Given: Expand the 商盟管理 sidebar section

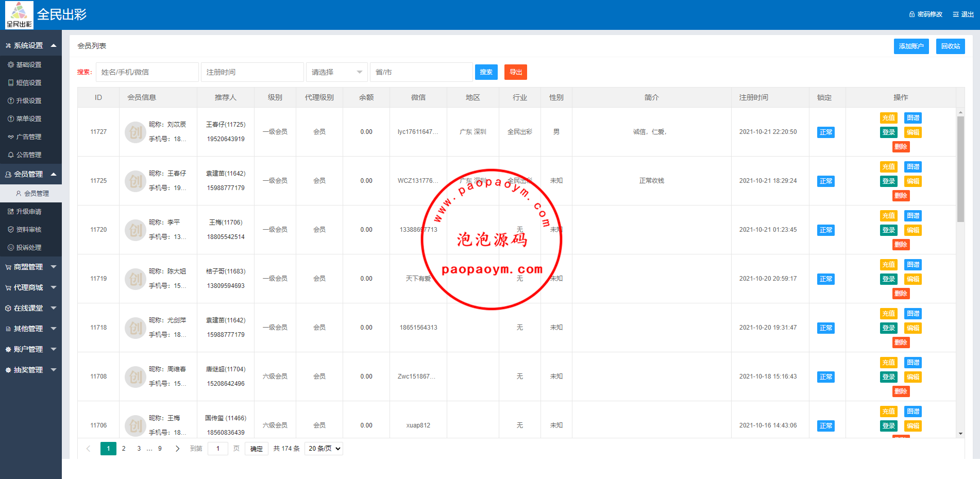Looking at the screenshot, I should [30, 267].
